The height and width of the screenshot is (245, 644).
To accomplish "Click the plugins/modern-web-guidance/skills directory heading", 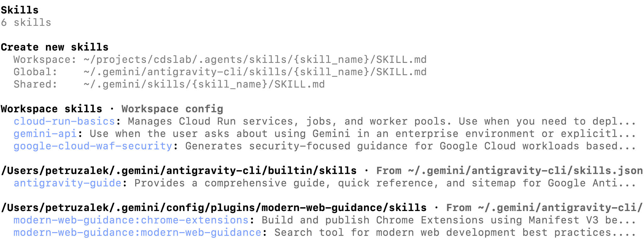I will [x=214, y=208].
